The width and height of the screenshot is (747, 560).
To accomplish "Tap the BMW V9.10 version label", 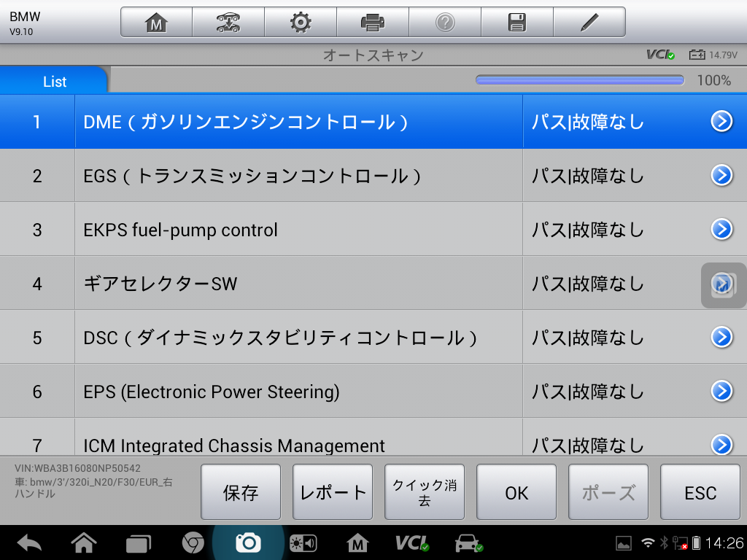I will (x=25, y=23).
